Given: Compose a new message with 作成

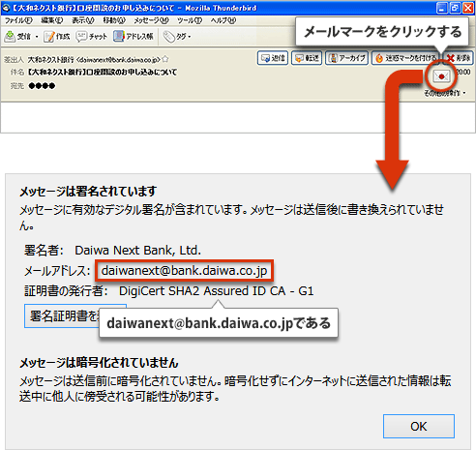Looking at the screenshot, I should pyautogui.click(x=57, y=37).
